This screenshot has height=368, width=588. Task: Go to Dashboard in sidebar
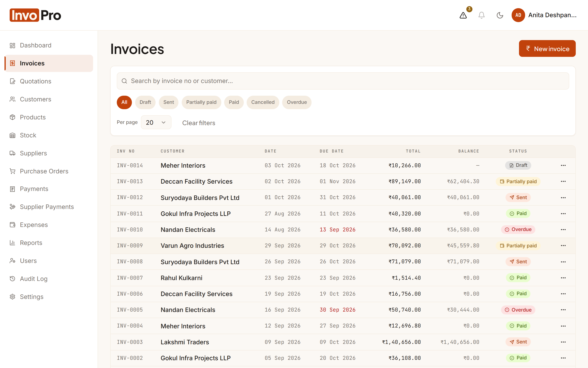pos(49,45)
